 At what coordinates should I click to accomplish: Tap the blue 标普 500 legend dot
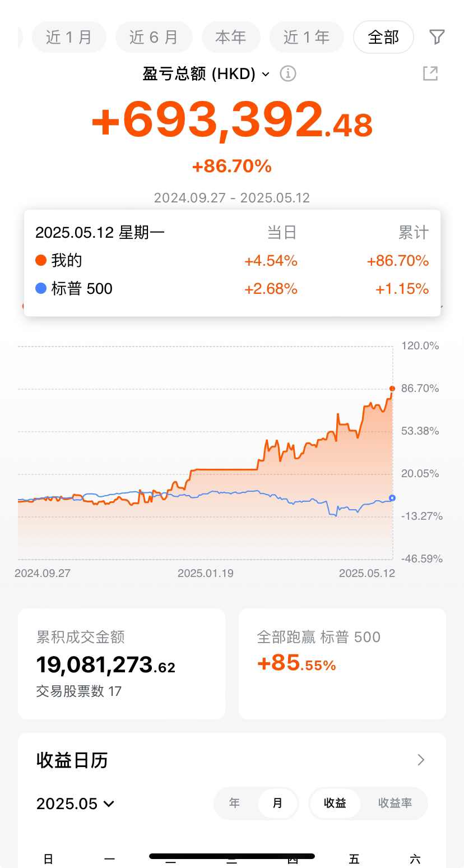click(40, 288)
